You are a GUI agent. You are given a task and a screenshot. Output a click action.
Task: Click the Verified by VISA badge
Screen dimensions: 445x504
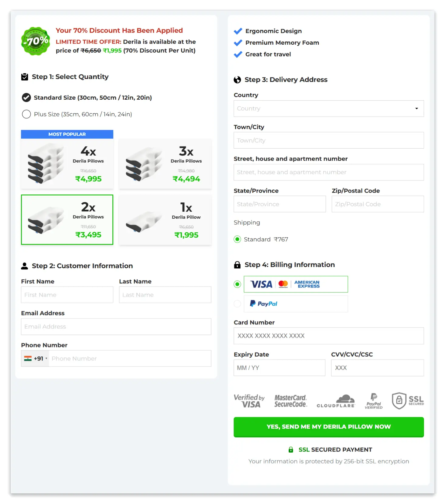click(249, 401)
